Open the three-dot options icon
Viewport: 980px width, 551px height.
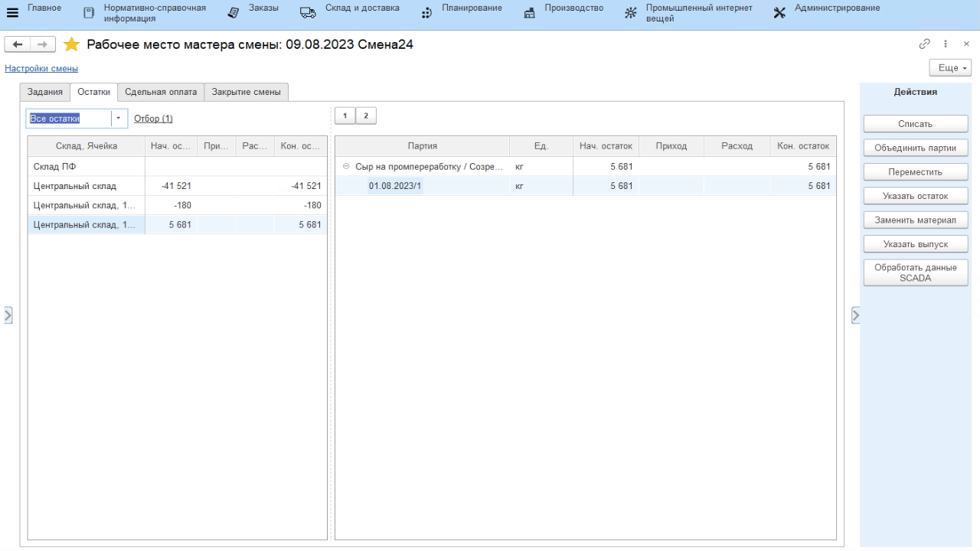tap(946, 44)
